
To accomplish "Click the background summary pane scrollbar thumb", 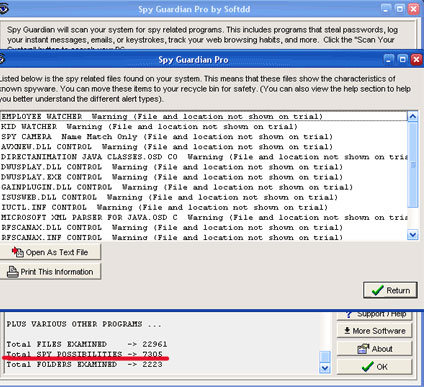I will point(325,356).
